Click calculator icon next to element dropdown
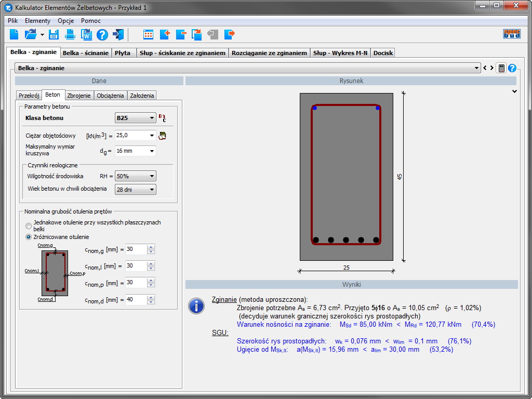This screenshot has height=399, width=532. pos(501,68)
